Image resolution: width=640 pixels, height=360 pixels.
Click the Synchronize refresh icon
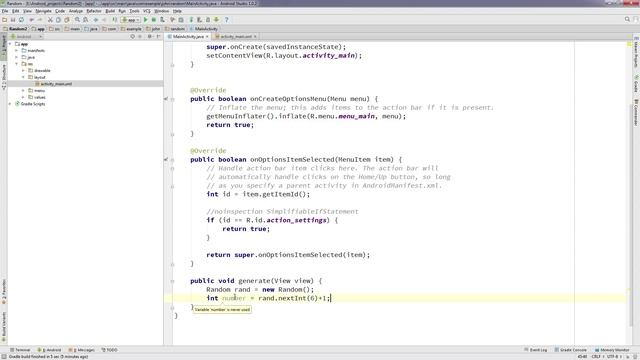21,20
